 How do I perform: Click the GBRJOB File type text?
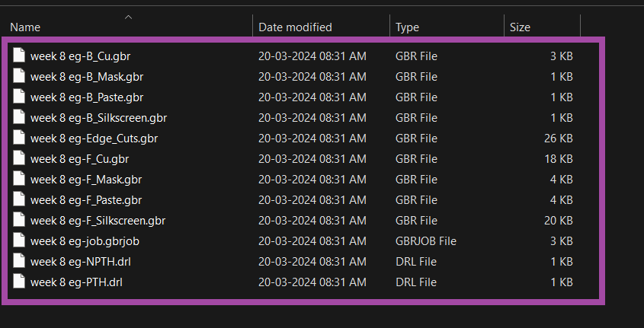(425, 240)
